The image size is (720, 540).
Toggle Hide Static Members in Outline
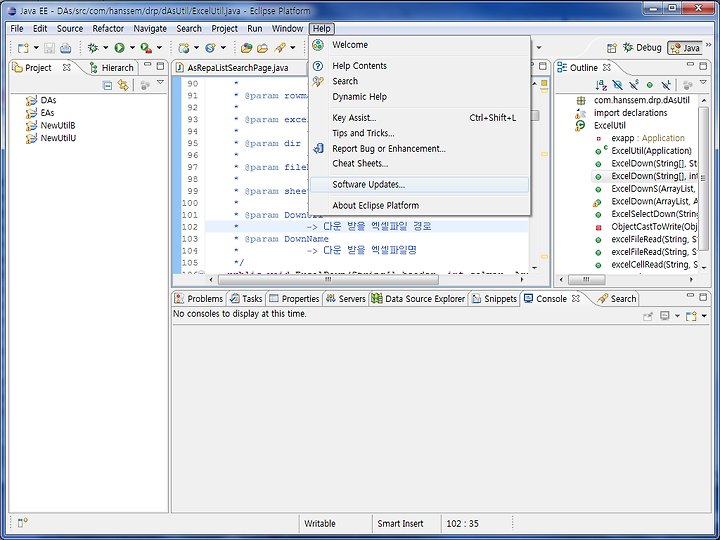(634, 85)
